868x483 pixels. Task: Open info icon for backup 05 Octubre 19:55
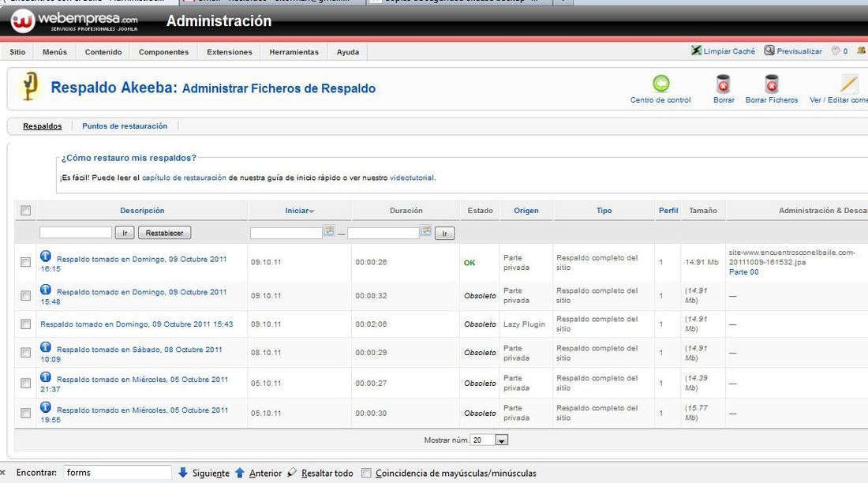(46, 407)
